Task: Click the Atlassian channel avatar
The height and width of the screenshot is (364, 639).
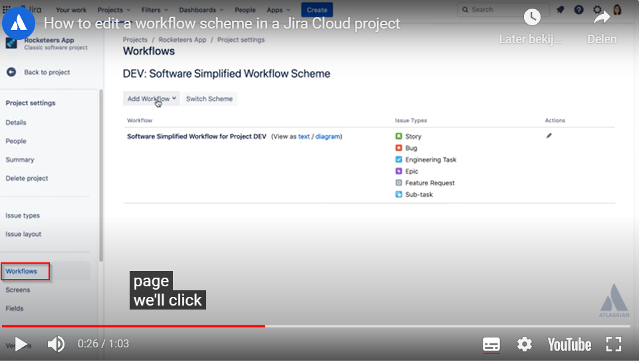Action: tap(19, 23)
